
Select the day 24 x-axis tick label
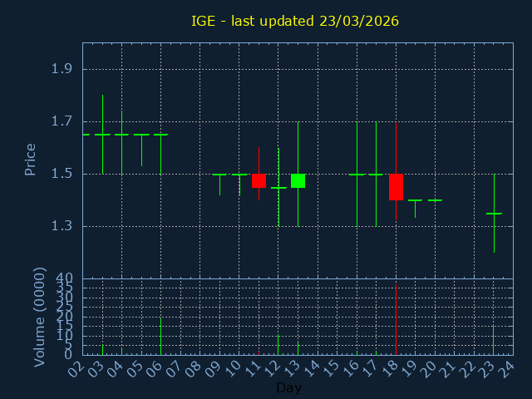[507, 368]
